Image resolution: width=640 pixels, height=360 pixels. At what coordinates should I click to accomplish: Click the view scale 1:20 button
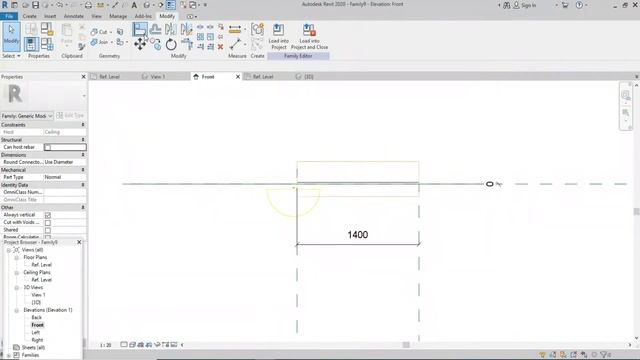pos(106,345)
